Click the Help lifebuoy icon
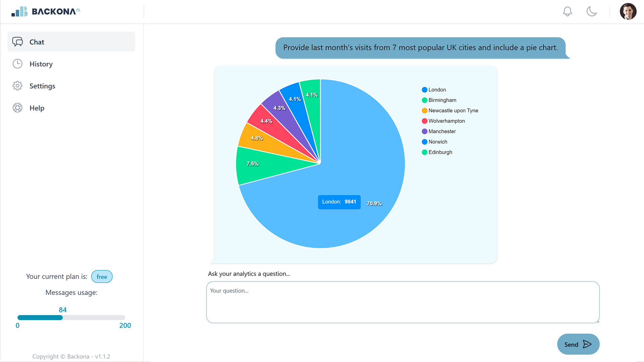Image resolution: width=644 pixels, height=362 pixels. tap(17, 108)
